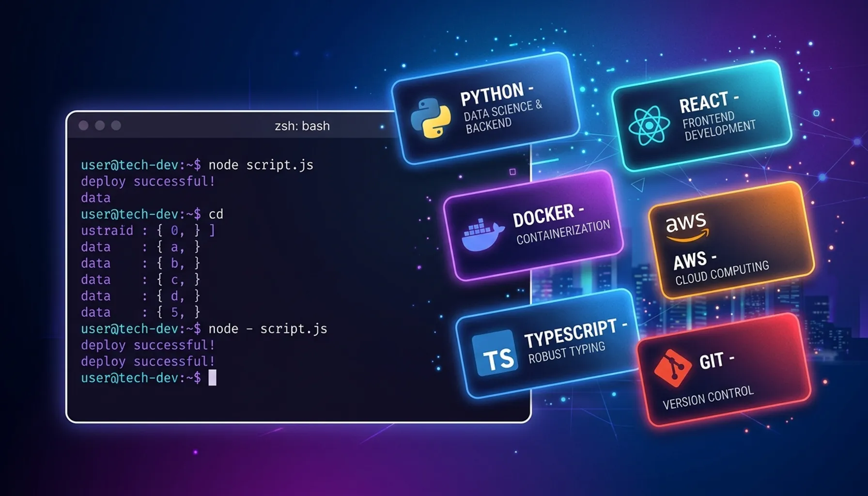Click the React atom logo
The image size is (868, 496).
click(649, 126)
